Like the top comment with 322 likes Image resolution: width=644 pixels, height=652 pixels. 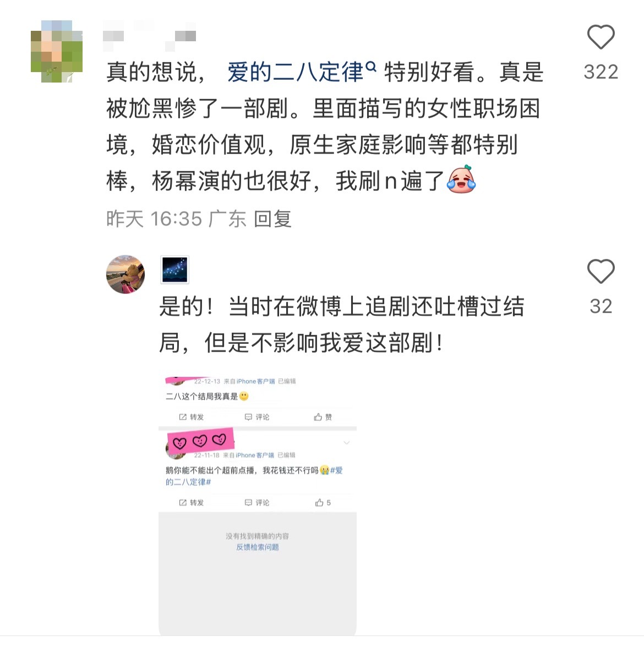click(601, 37)
